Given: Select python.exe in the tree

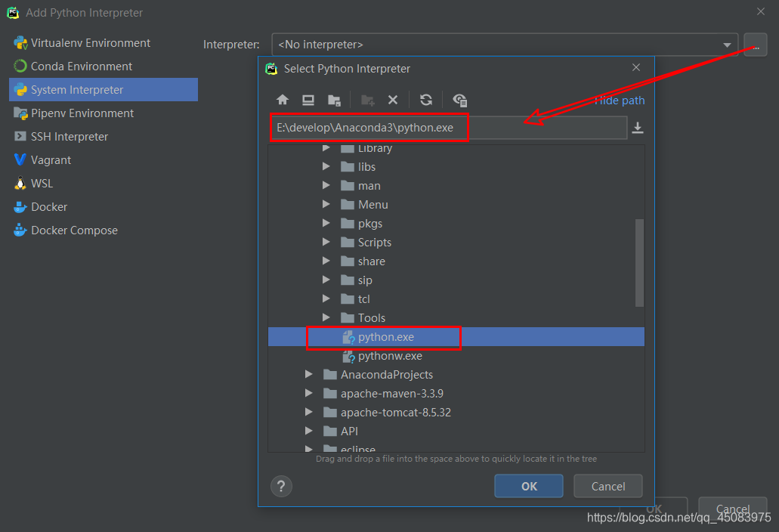Looking at the screenshot, I should (x=456, y=337).
